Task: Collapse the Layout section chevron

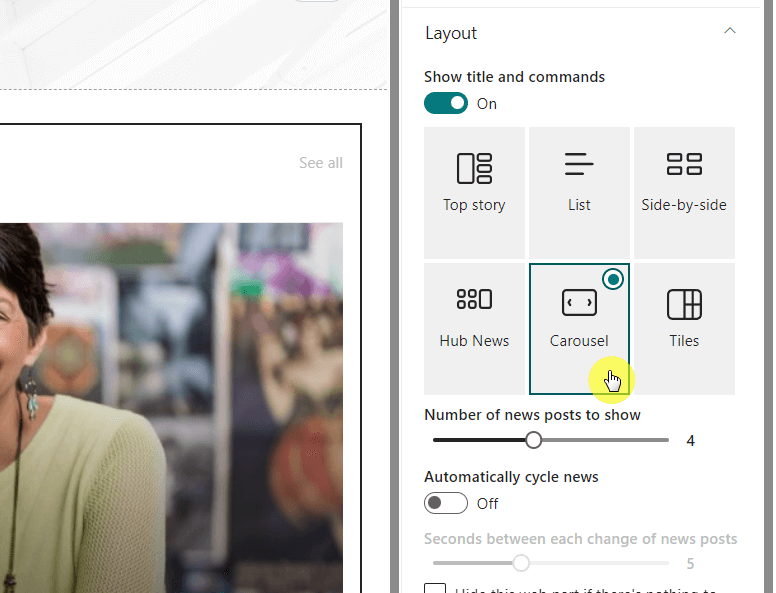Action: pos(729,31)
